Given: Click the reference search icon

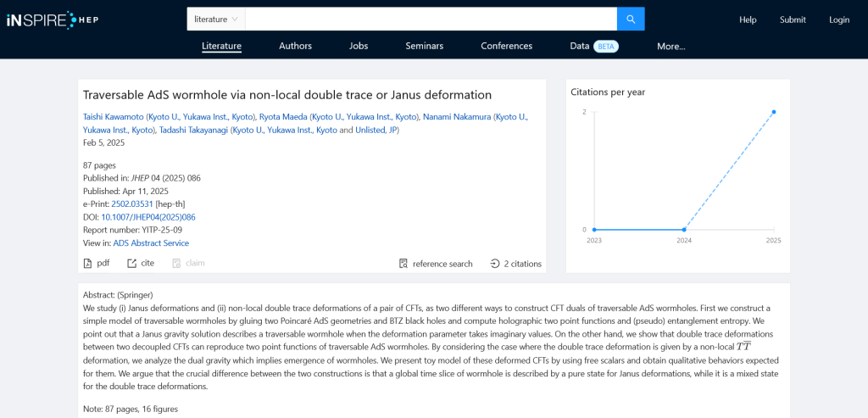Looking at the screenshot, I should click(x=403, y=264).
